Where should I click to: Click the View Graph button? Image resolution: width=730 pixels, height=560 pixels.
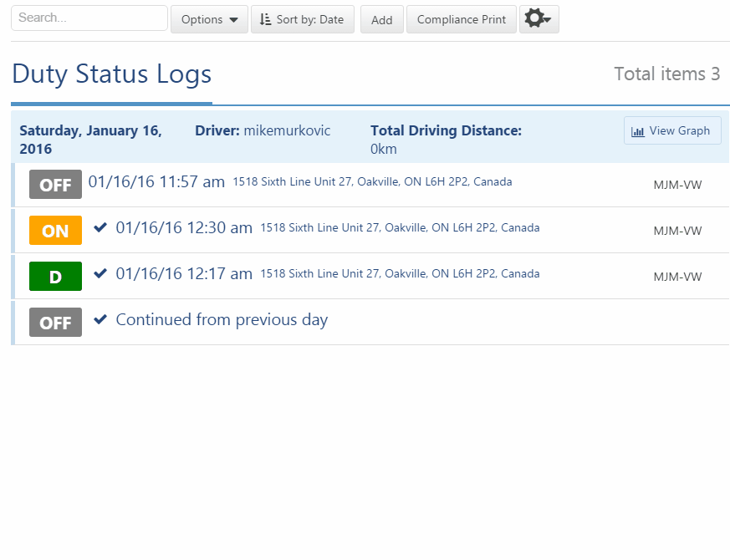point(671,130)
